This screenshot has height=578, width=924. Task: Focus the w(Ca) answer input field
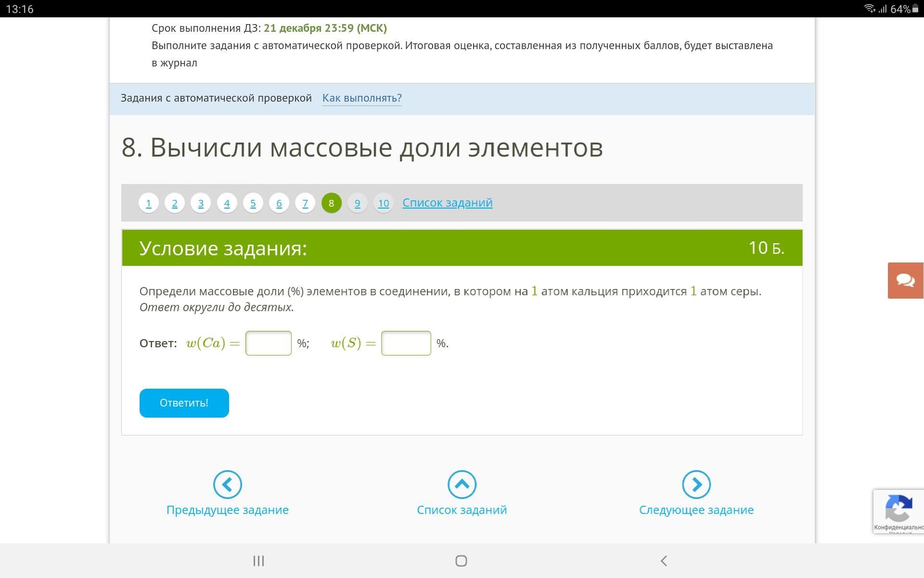click(x=269, y=343)
